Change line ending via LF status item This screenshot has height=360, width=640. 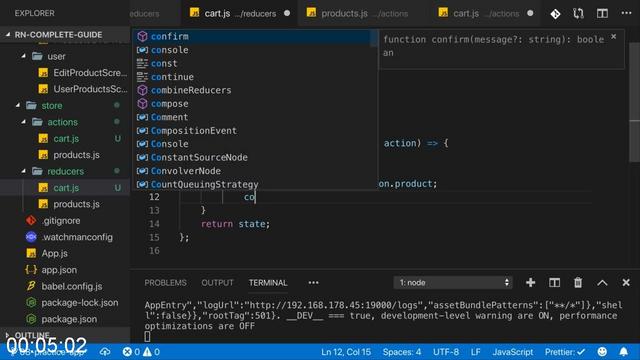coord(476,352)
